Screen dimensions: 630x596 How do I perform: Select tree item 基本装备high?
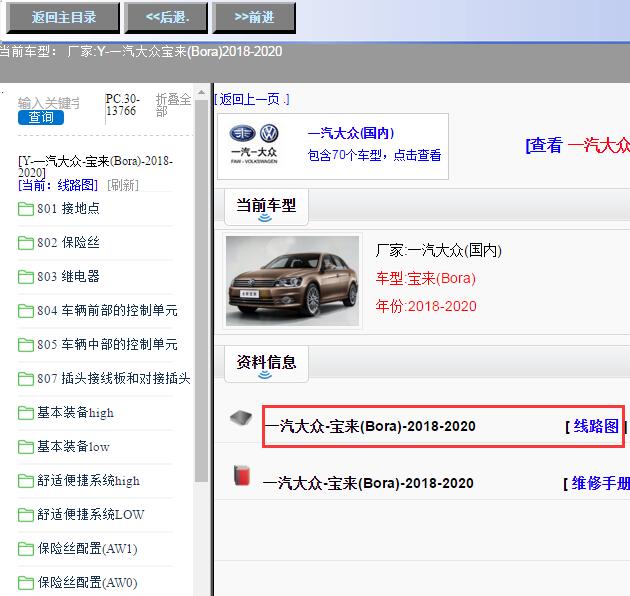(76, 412)
